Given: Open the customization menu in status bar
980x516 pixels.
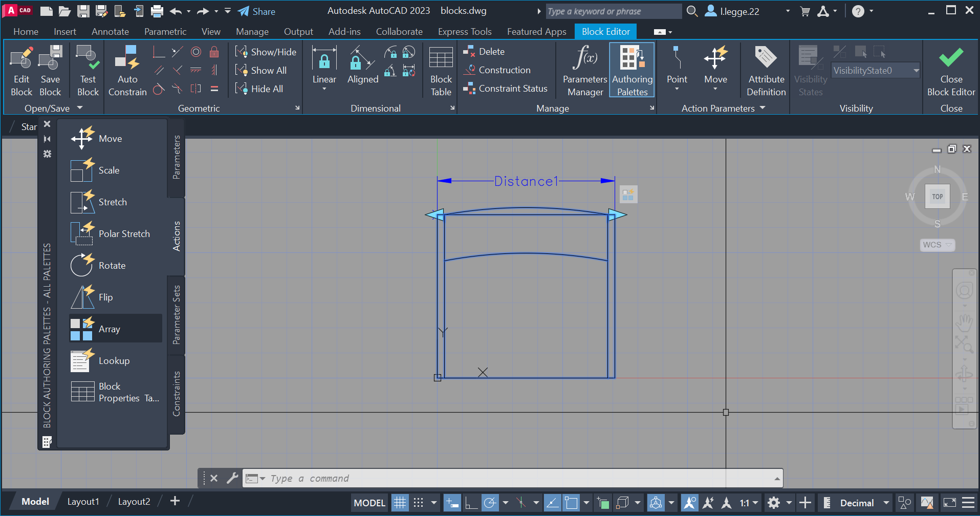Looking at the screenshot, I should point(968,503).
